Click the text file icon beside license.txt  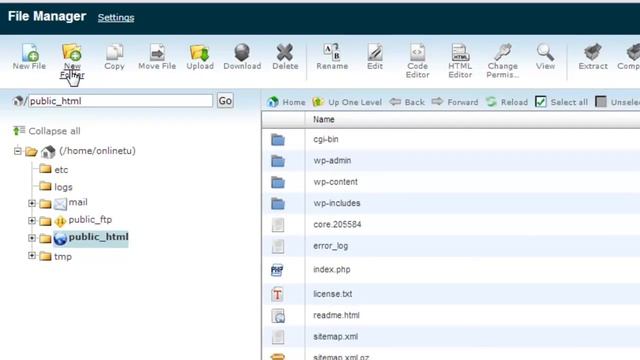coord(278,294)
